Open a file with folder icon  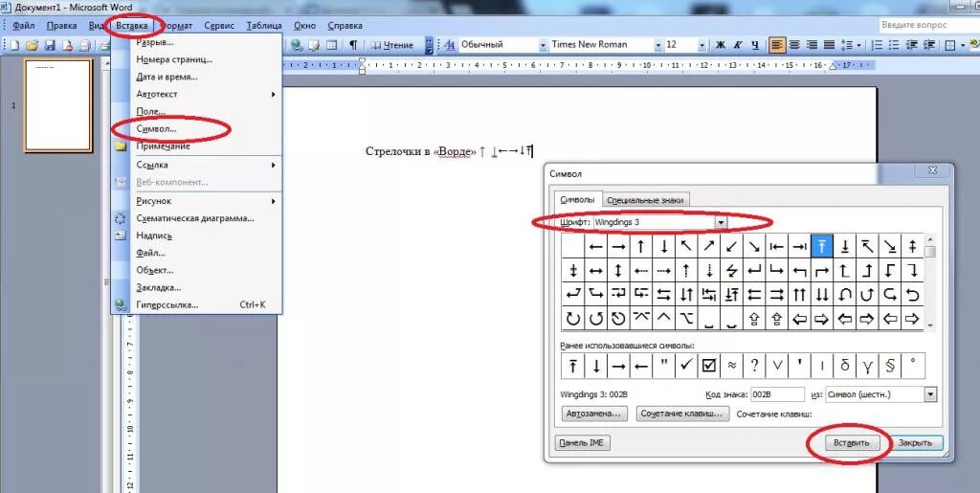33,45
